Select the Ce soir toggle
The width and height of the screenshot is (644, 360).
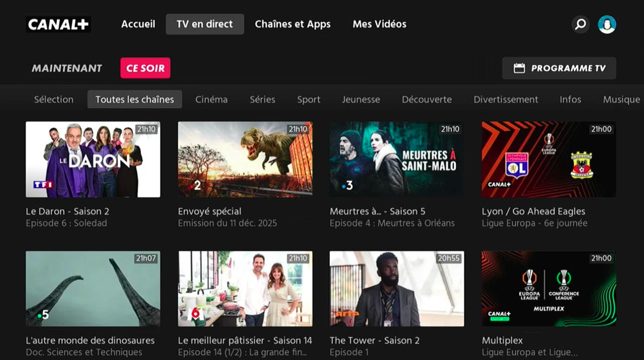[145, 68]
